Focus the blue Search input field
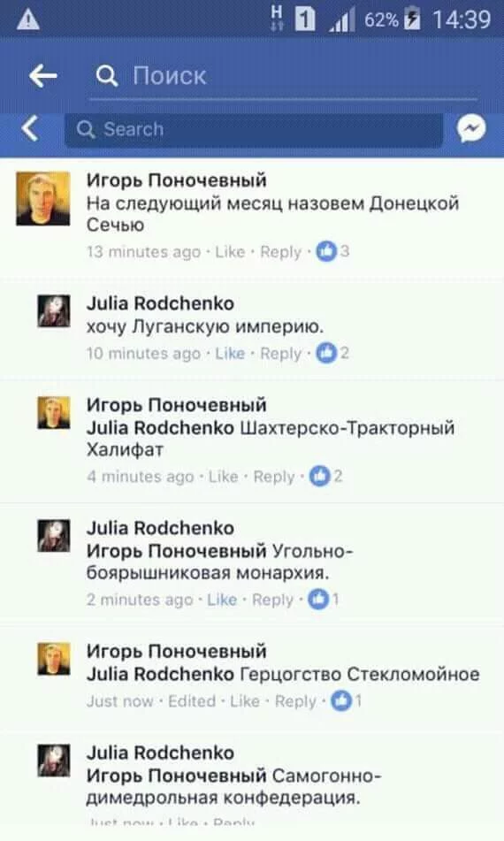Viewport: 504px width, 841px height. coord(254,129)
